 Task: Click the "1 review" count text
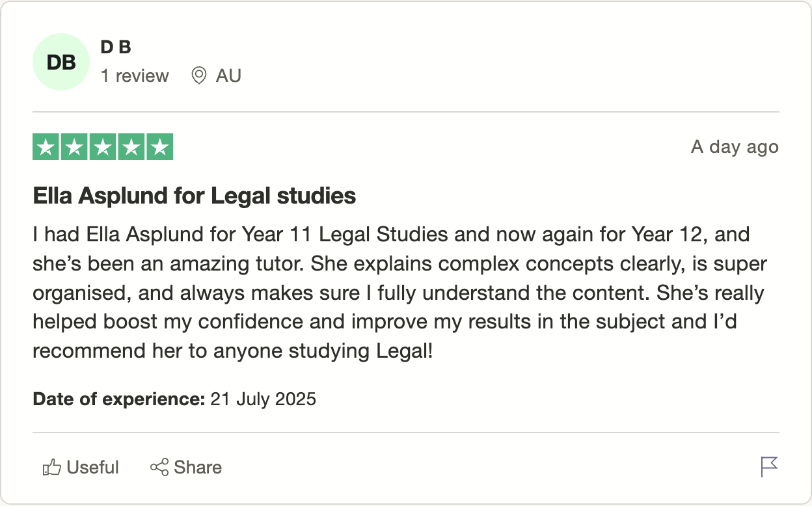(x=135, y=76)
